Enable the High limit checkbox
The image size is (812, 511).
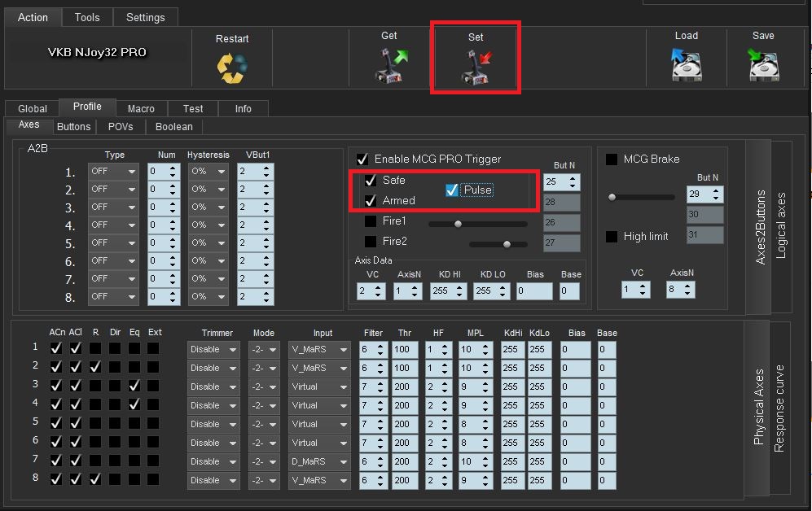coord(612,237)
